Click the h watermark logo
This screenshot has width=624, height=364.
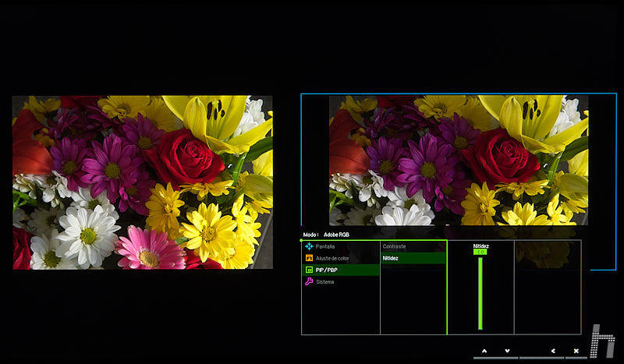[x=602, y=341]
